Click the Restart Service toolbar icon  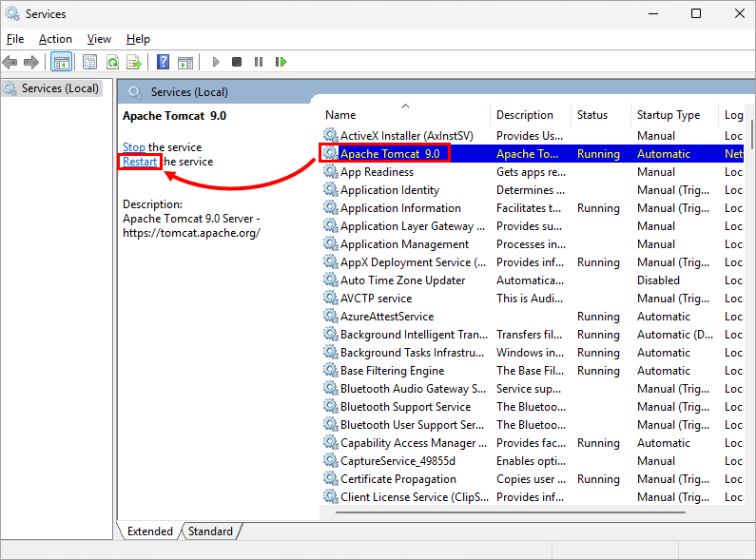281,62
